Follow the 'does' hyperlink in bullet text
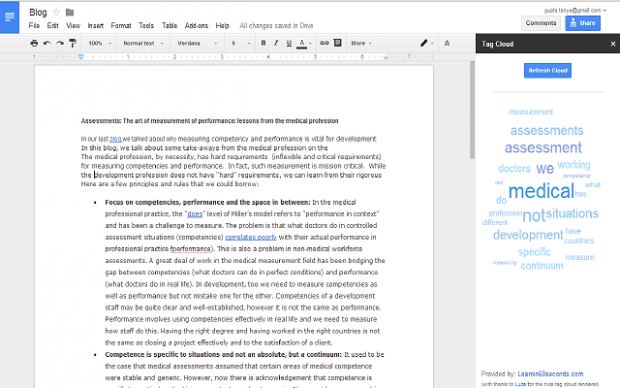 click(195, 214)
